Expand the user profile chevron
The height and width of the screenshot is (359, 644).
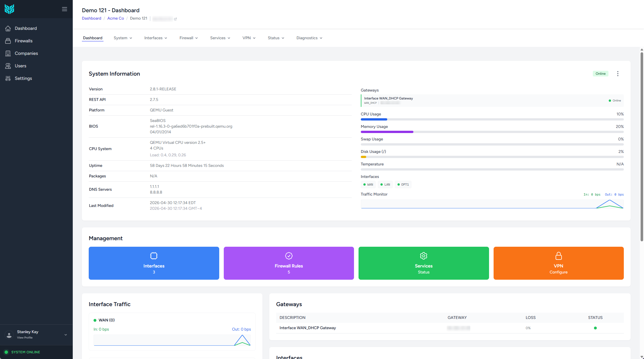66,335
